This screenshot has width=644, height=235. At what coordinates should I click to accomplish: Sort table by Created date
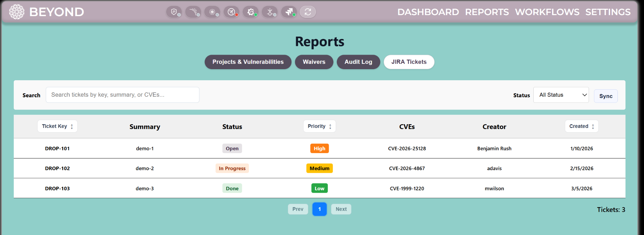click(x=582, y=126)
